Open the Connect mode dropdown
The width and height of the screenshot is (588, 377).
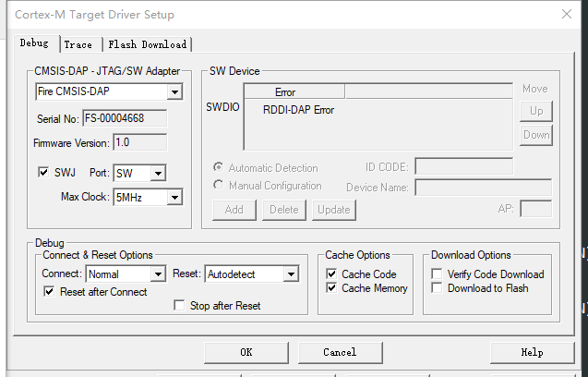point(158,274)
